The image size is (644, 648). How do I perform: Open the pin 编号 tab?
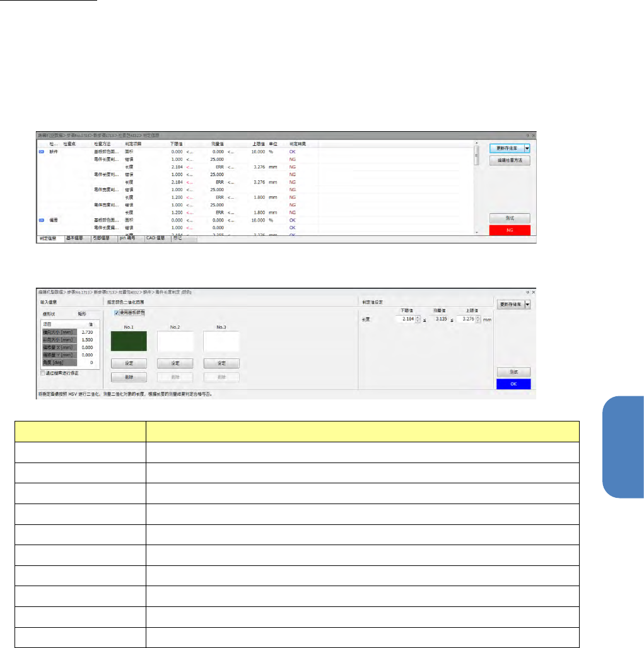[x=127, y=239]
